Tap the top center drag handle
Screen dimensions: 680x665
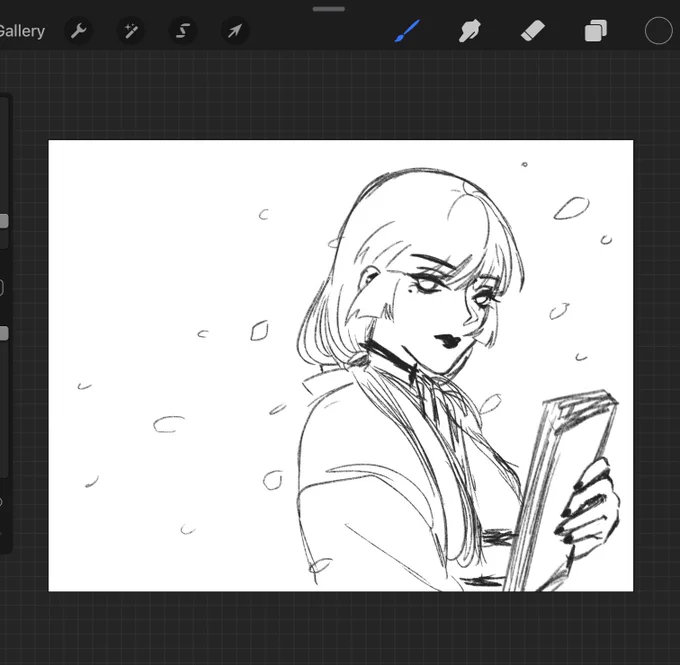click(x=329, y=9)
